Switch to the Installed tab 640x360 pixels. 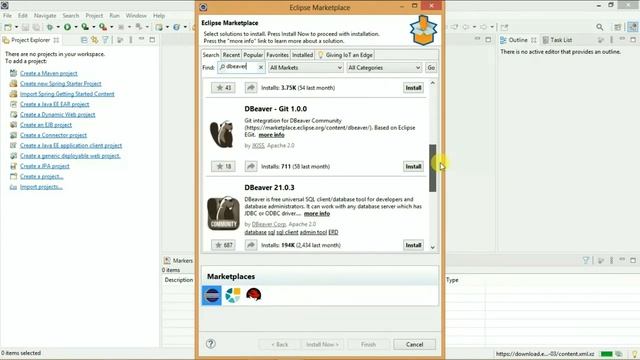[x=302, y=55]
